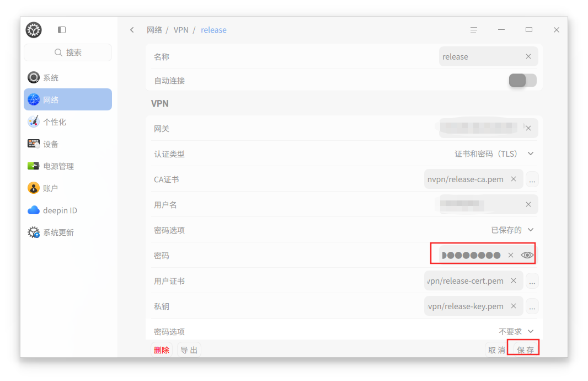Minimize the settings window
Screen dimensions: 588x381
tap(501, 30)
